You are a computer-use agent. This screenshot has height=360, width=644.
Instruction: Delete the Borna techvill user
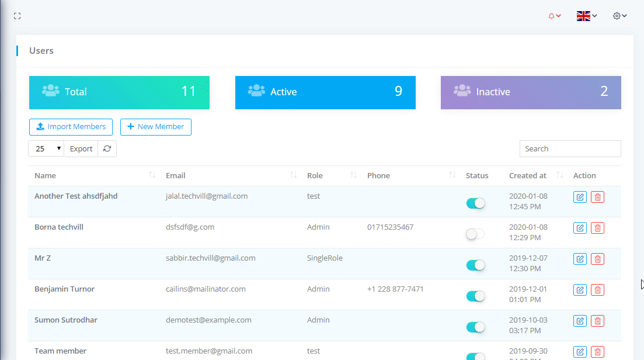coord(597,228)
